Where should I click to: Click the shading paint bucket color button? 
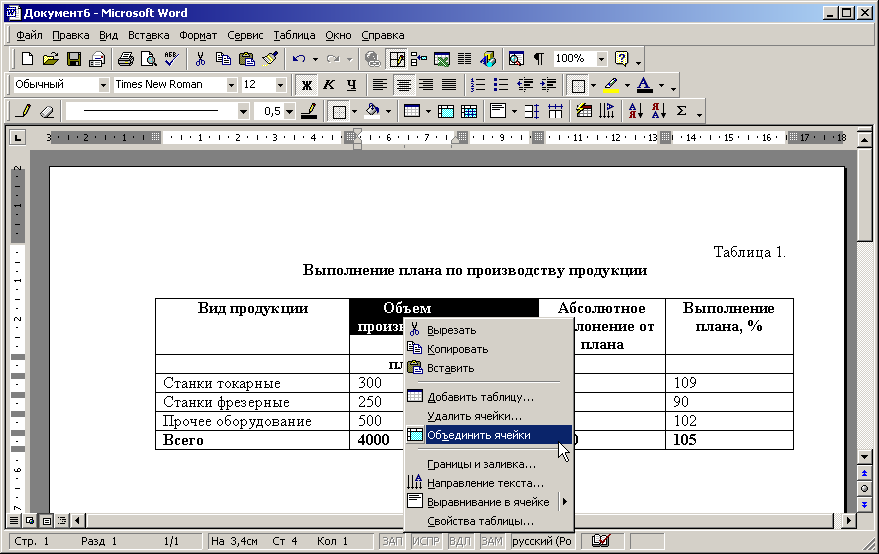372,111
